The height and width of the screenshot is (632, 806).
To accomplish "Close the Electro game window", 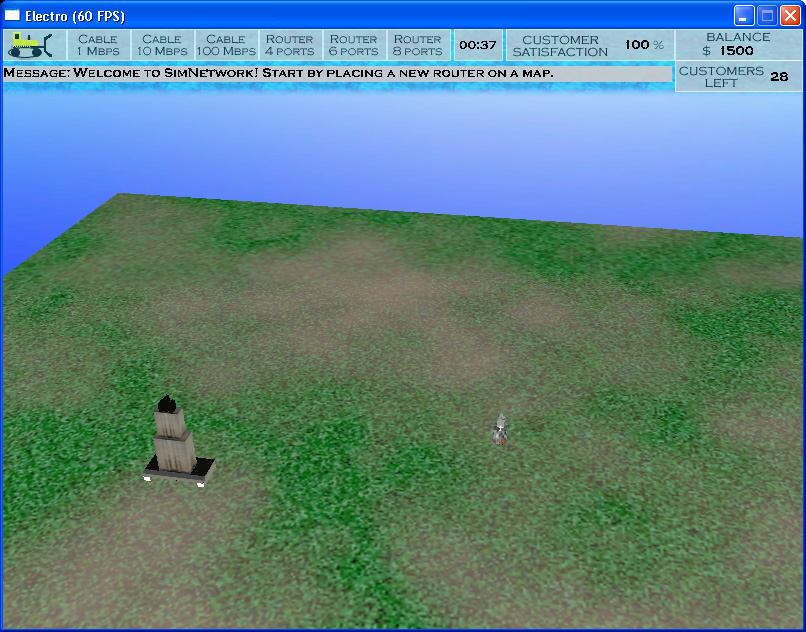I will pos(789,16).
